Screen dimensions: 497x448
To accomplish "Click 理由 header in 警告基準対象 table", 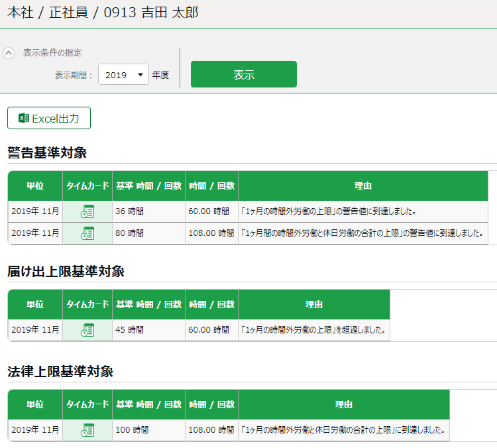I will [362, 186].
